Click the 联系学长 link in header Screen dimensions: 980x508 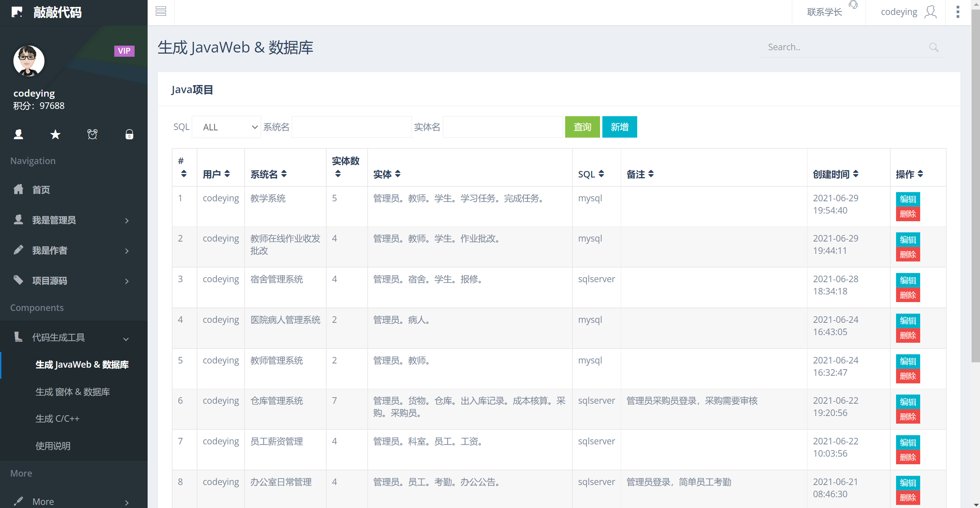(x=824, y=12)
